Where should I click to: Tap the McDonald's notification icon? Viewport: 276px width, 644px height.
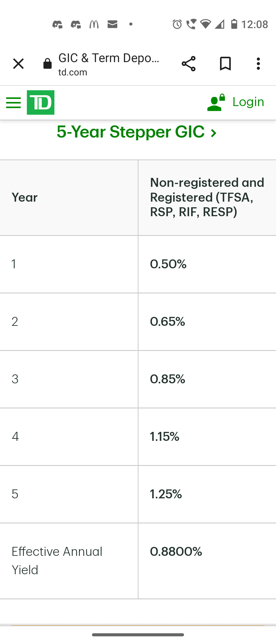[94, 24]
